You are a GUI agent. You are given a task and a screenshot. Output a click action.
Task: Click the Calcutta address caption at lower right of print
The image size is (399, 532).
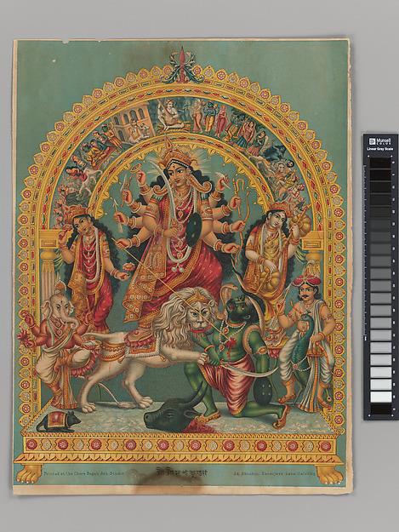click(x=275, y=472)
